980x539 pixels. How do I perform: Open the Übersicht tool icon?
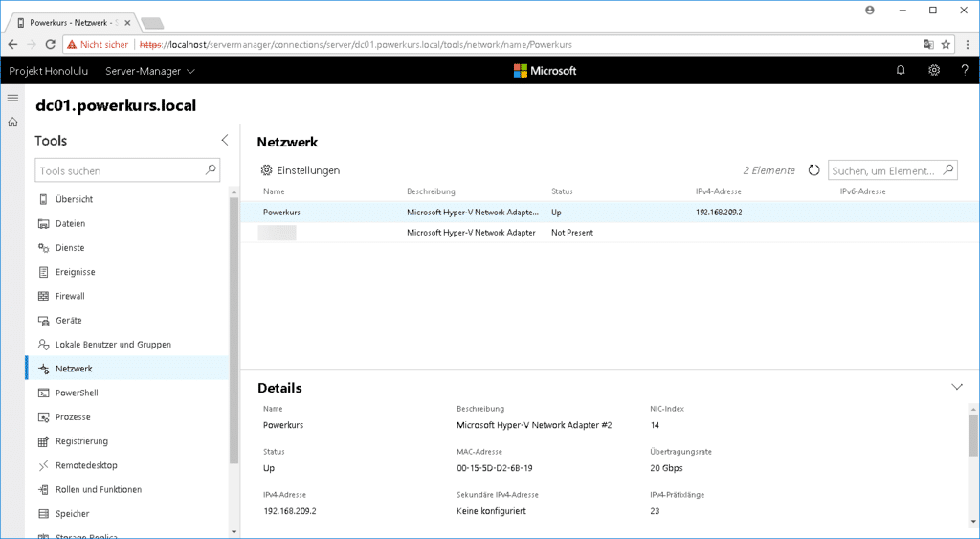tap(43, 199)
